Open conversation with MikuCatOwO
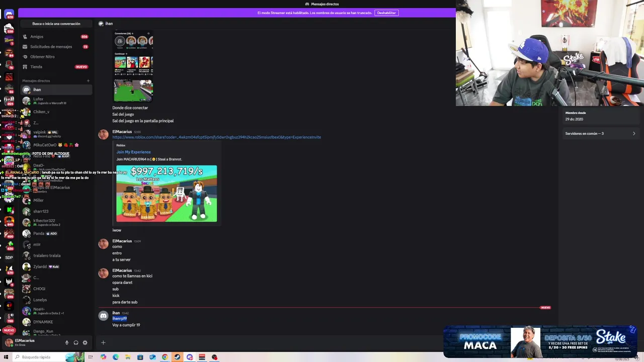644x362 pixels. pos(56,145)
